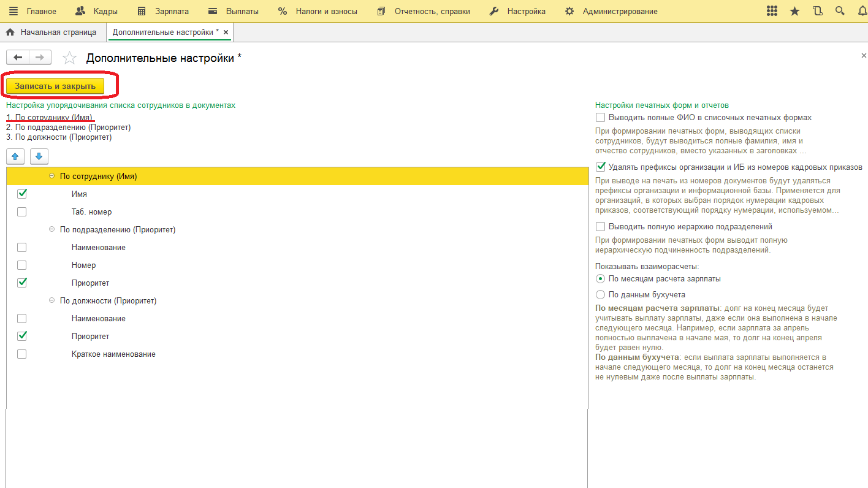868x488 pixels.
Task: Open the Кадры section
Action: point(96,11)
